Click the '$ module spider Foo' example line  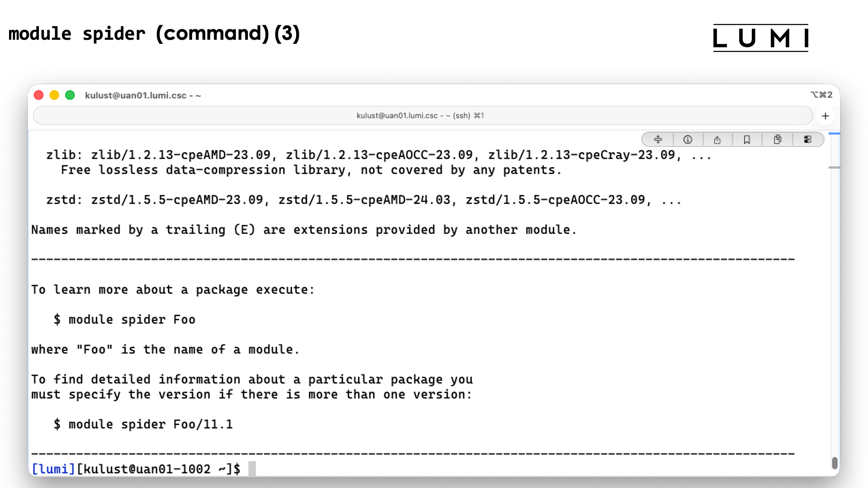tap(124, 319)
